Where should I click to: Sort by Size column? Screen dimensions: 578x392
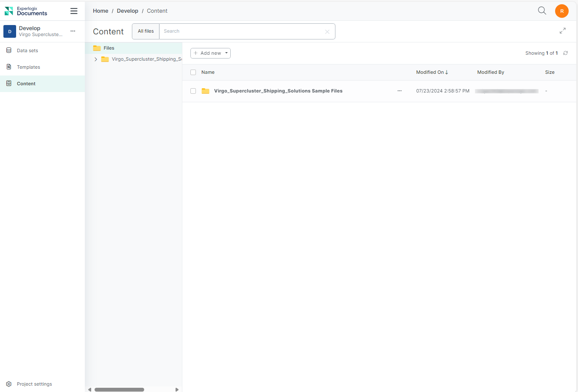pos(550,73)
